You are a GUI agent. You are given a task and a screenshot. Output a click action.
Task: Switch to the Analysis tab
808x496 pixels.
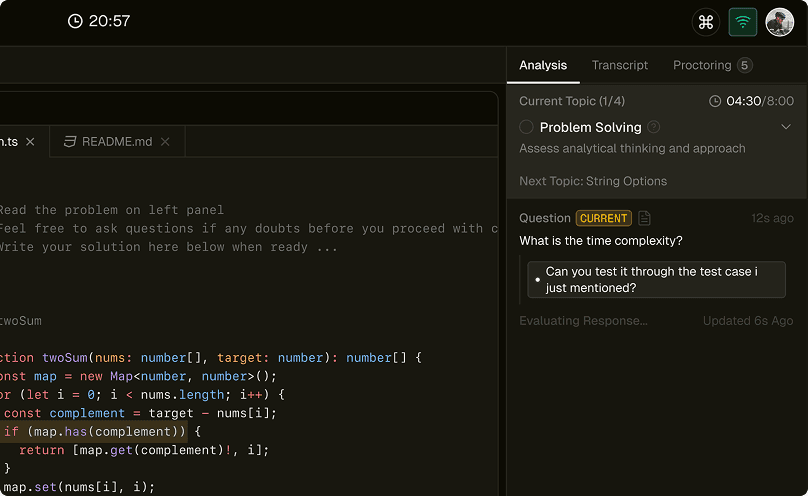pos(543,65)
